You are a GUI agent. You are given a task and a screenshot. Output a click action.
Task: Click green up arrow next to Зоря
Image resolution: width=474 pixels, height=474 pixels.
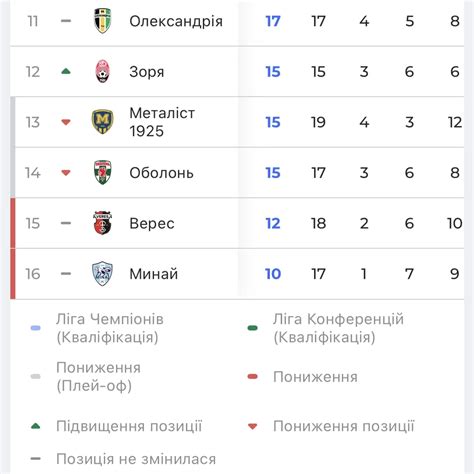[66, 71]
